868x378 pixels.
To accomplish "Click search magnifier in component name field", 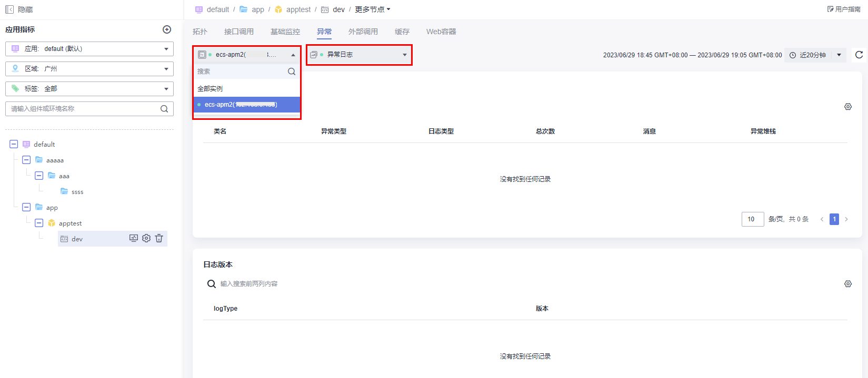I will [x=164, y=109].
